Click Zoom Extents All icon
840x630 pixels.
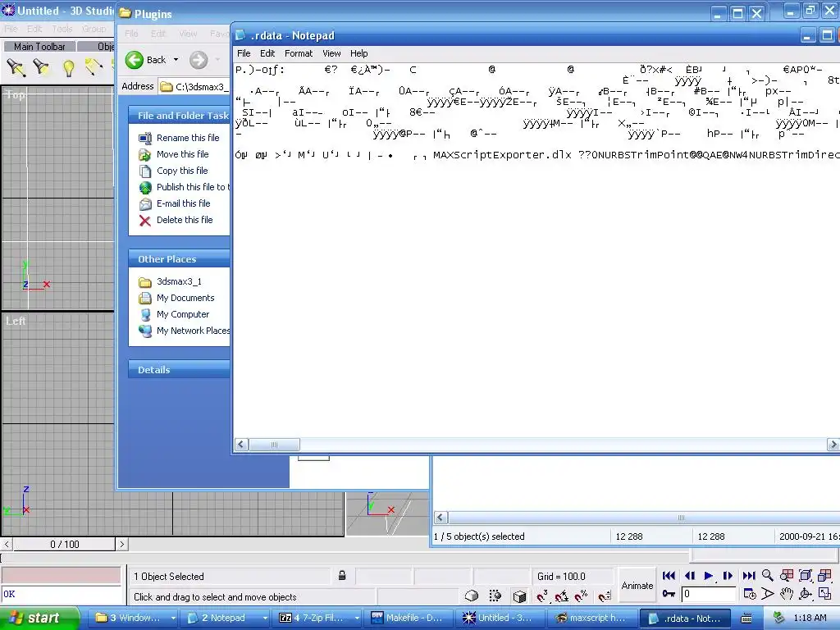tap(825, 576)
